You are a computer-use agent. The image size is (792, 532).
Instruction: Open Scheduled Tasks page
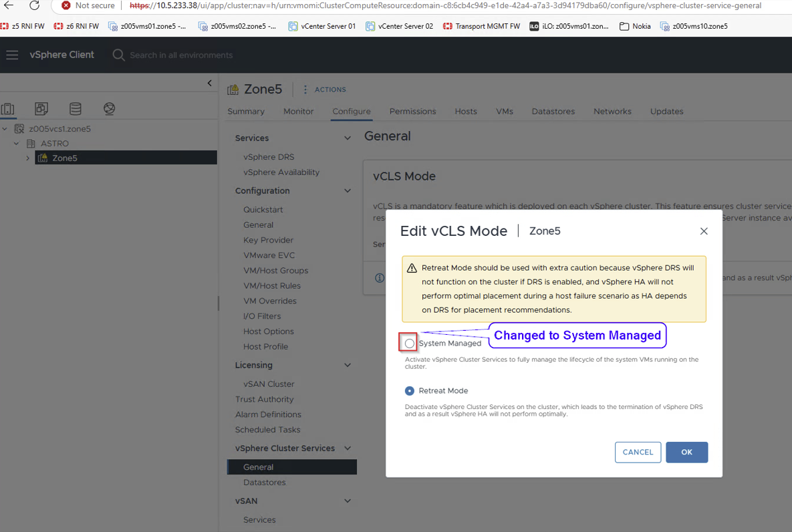click(x=268, y=430)
